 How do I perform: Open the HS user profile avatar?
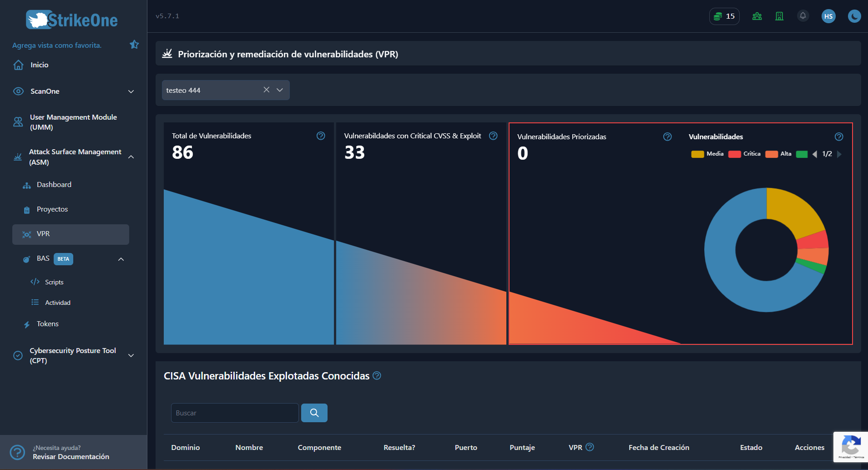click(x=828, y=16)
